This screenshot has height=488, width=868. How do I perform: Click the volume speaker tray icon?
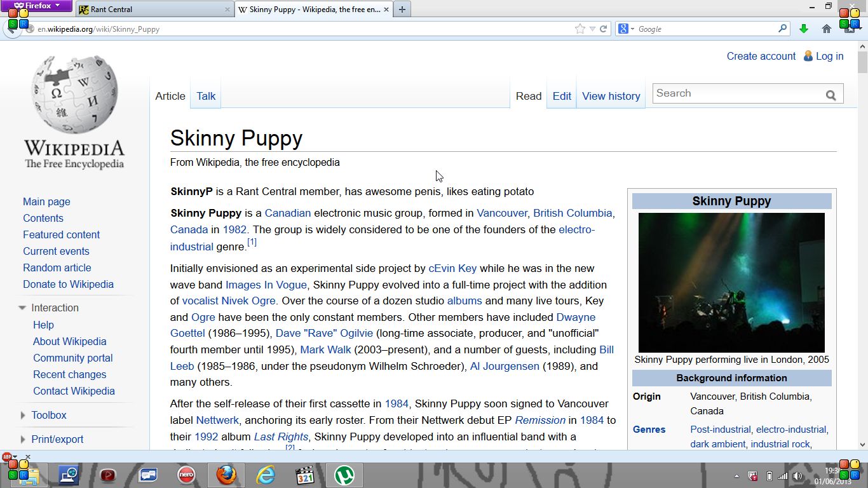coord(797,476)
